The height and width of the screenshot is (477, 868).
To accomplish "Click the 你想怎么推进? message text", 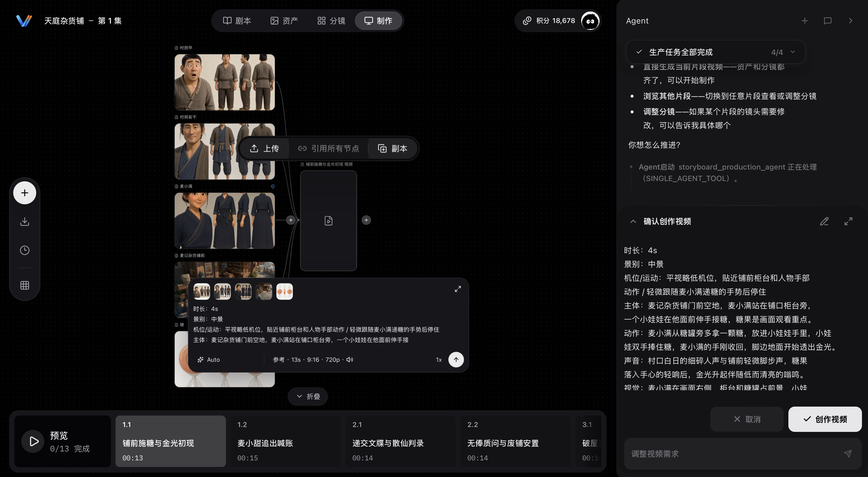I will [x=654, y=145].
